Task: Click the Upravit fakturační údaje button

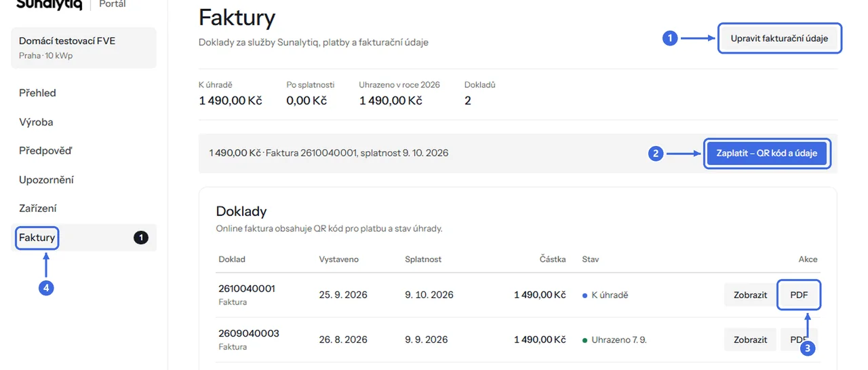Action: click(779, 39)
